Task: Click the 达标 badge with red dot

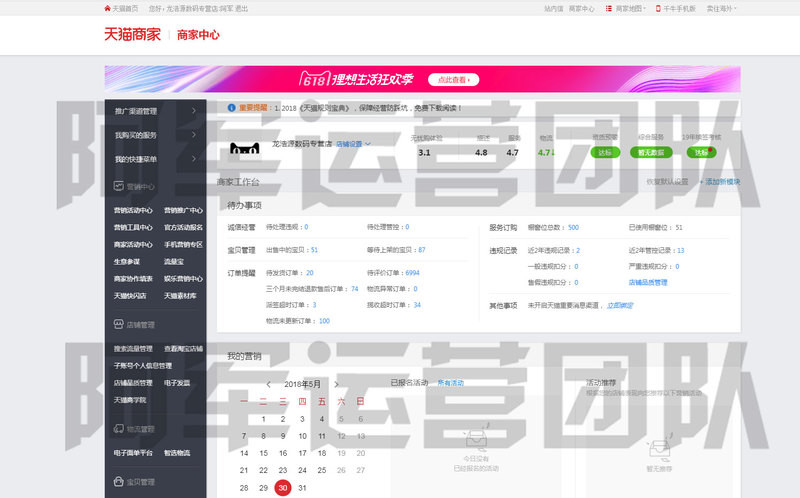Action: coord(701,152)
